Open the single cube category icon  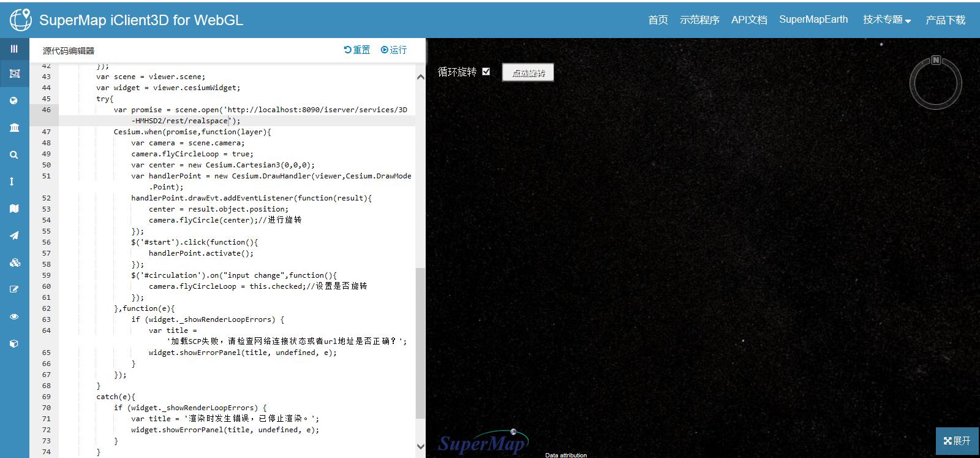coord(14,343)
